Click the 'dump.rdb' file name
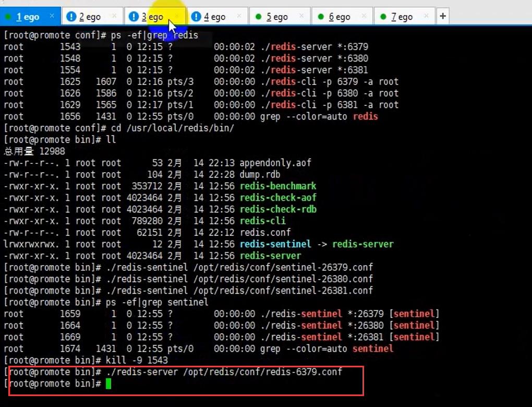Viewport: 532px width, 407px height. 260,174
